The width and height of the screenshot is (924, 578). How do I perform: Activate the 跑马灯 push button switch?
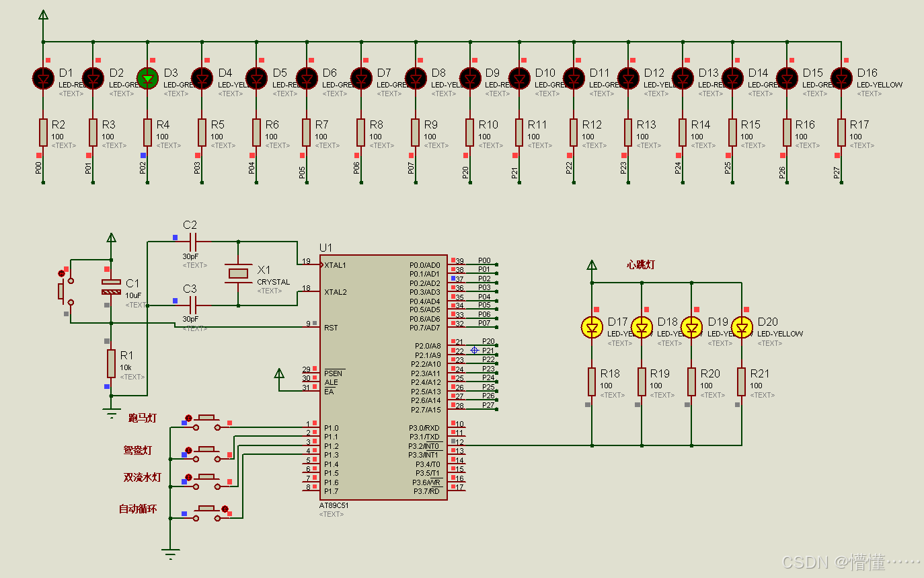206,422
